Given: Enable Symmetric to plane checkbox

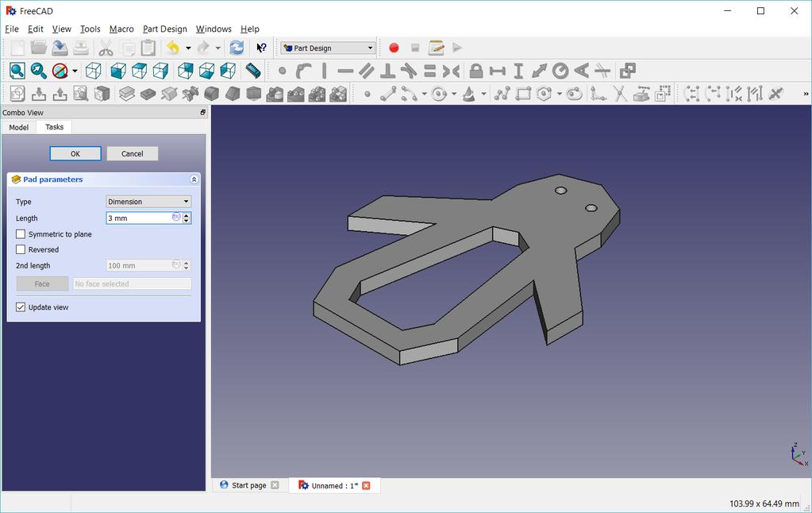Looking at the screenshot, I should point(21,234).
